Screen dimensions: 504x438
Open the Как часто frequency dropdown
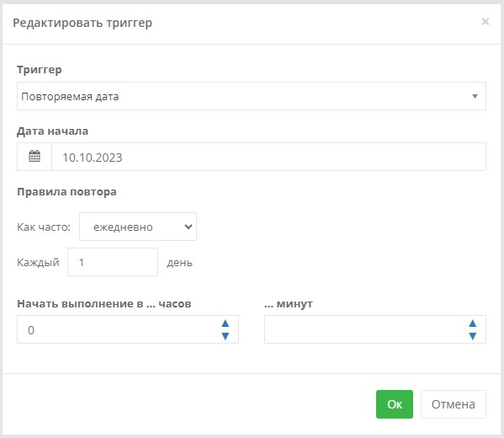click(138, 227)
